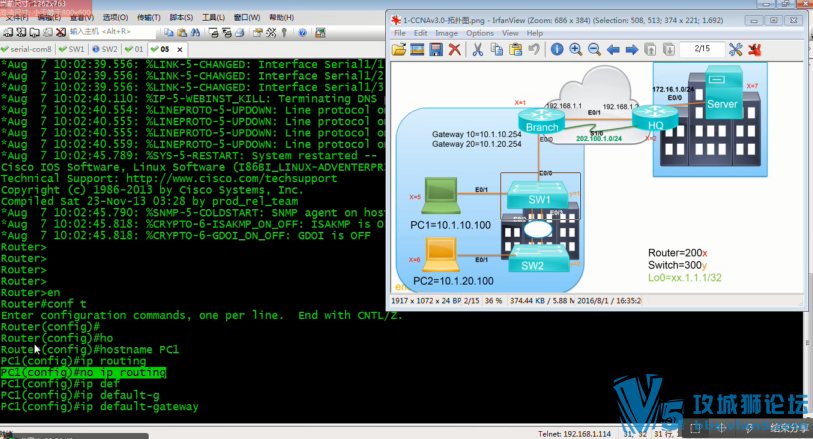
Task: Switch to SW1 session tab
Action: (x=72, y=49)
